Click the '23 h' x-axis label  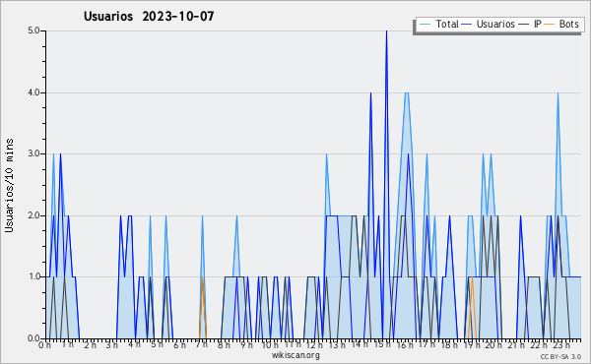pyautogui.click(x=561, y=344)
